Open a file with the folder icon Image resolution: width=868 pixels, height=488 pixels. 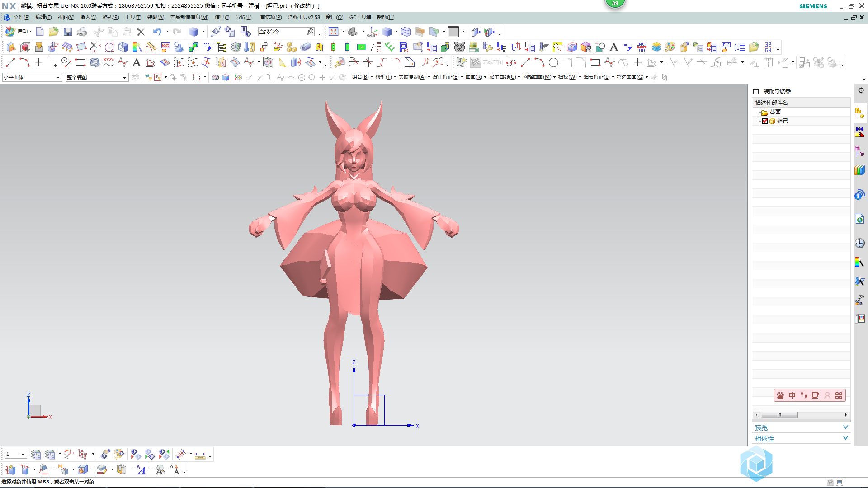(x=54, y=32)
